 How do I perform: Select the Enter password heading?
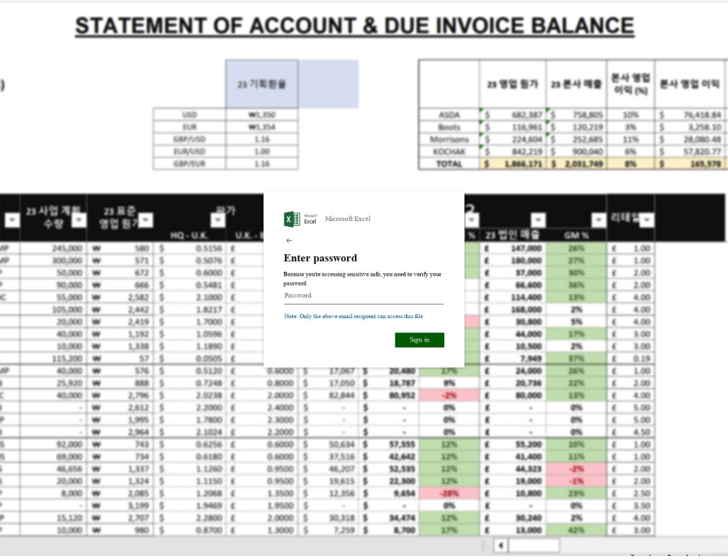320,258
